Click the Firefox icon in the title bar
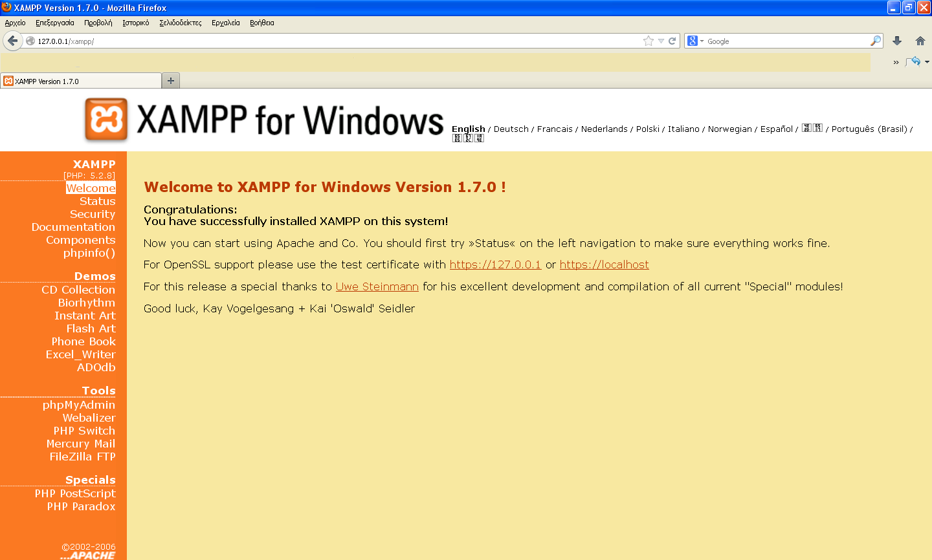The height and width of the screenshot is (560, 932). click(6, 7)
